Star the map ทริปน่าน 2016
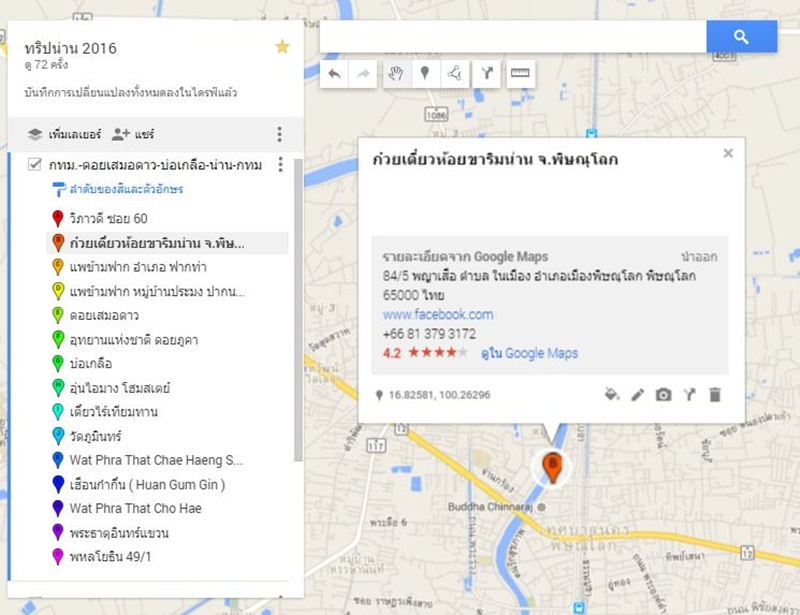The width and height of the screenshot is (800, 615). (x=282, y=47)
